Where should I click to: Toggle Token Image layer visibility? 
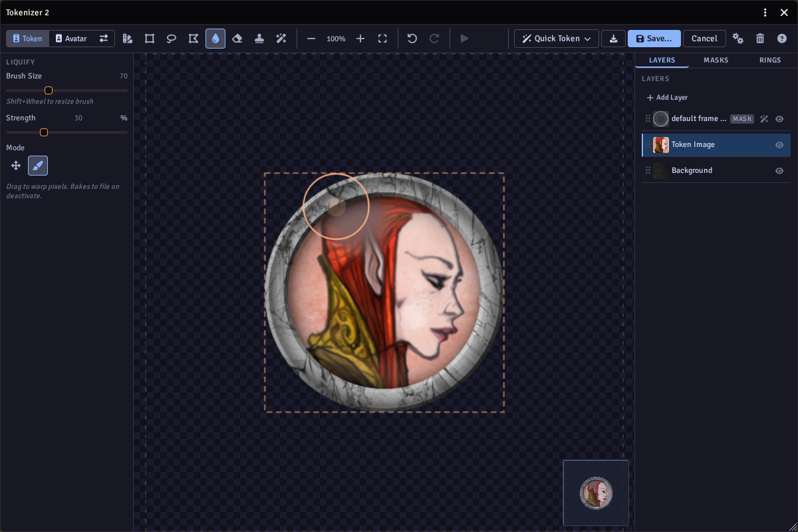click(779, 145)
